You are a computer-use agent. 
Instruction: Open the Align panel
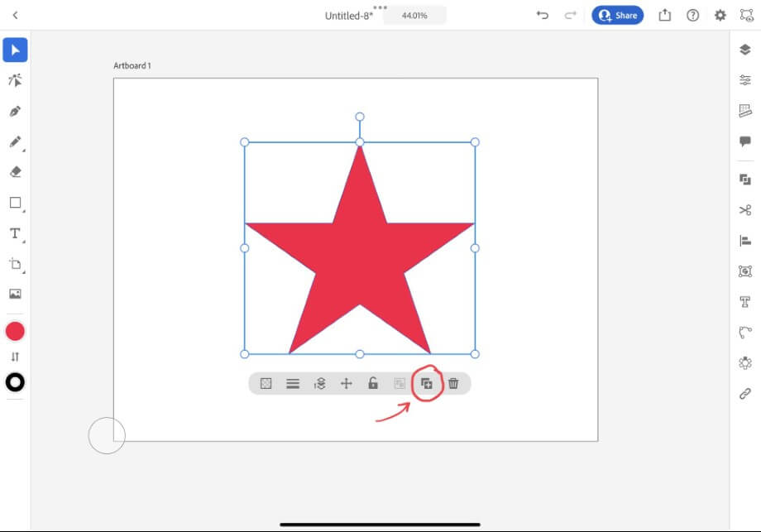tap(745, 241)
